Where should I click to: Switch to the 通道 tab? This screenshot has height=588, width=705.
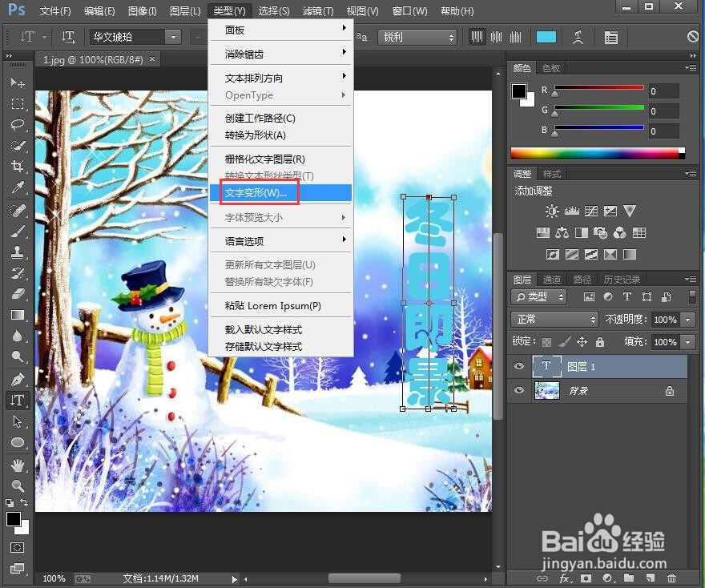point(552,280)
